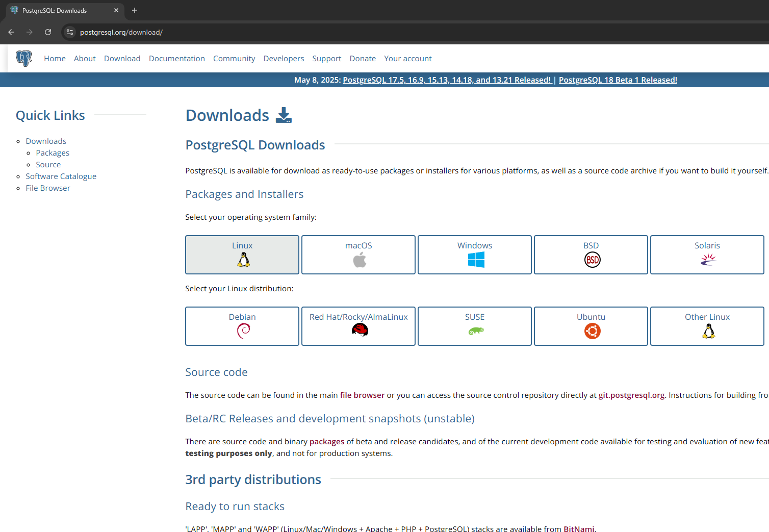The image size is (769, 532).
Task: Click the PostgreSQL elephant logo
Action: [23, 58]
